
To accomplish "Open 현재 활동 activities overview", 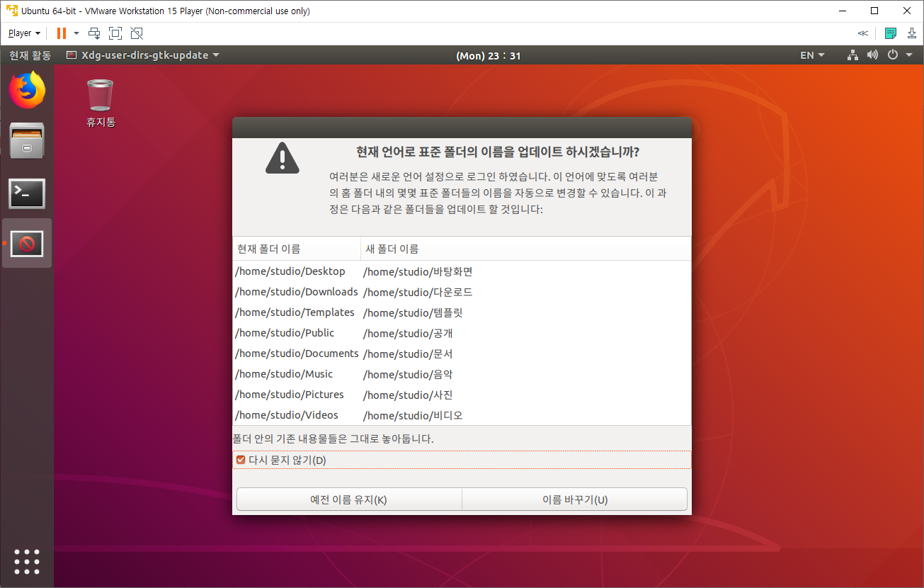I will tap(30, 55).
